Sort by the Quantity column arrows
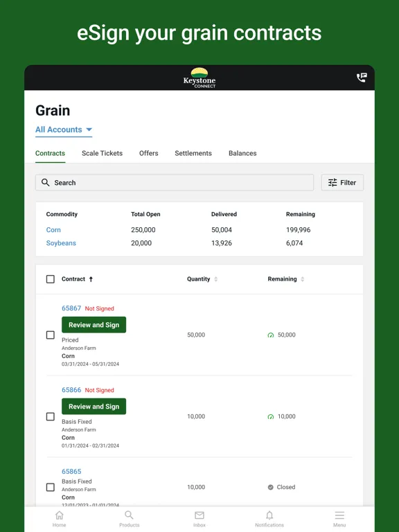 pyautogui.click(x=216, y=279)
